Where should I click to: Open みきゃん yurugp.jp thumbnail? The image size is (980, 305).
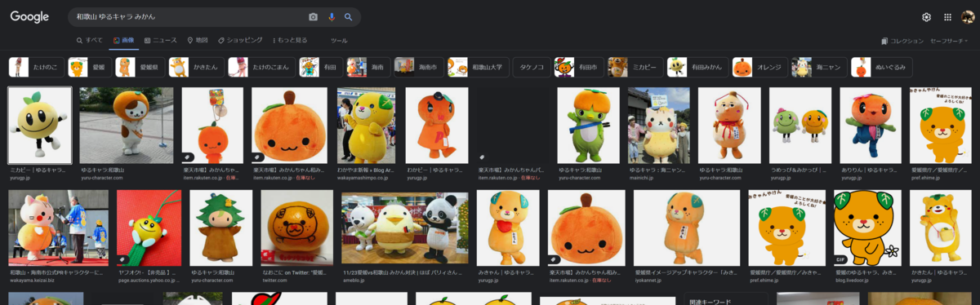508,228
